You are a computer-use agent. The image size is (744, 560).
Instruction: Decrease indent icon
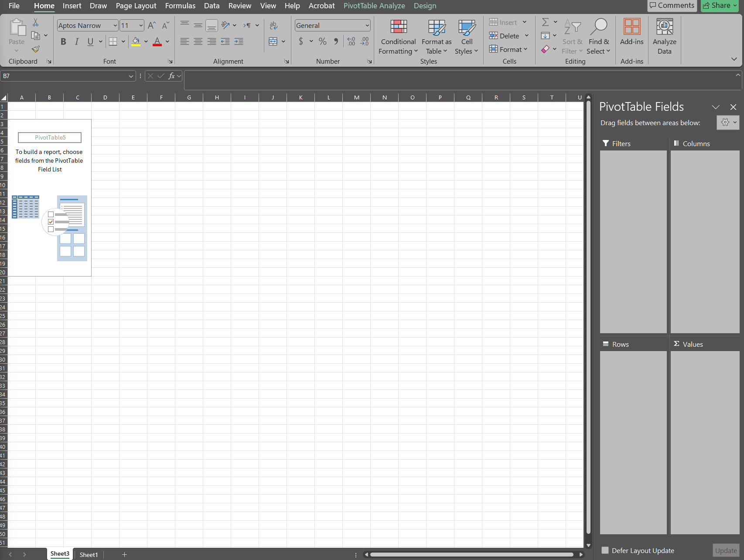(225, 41)
